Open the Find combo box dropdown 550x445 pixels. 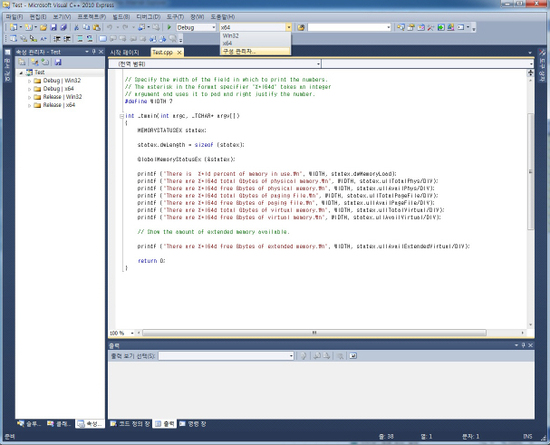pos(388,27)
